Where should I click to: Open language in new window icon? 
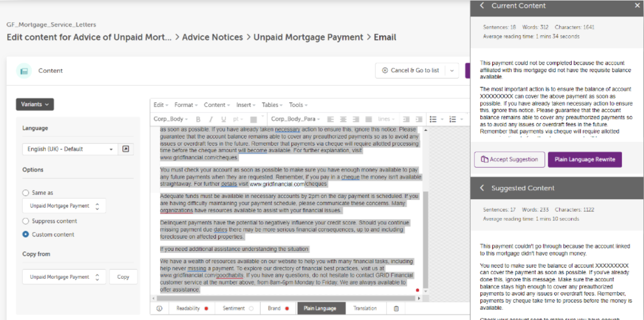[126, 149]
